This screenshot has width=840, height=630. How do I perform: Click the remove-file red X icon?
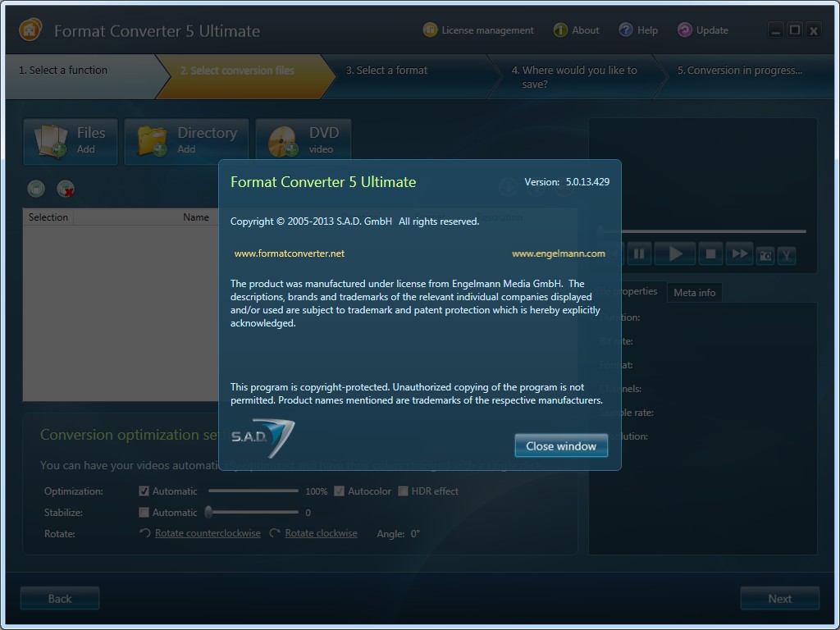[66, 189]
